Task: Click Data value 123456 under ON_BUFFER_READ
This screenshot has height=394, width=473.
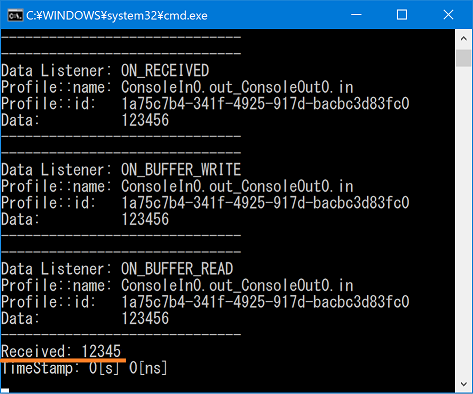Action: coord(145,318)
